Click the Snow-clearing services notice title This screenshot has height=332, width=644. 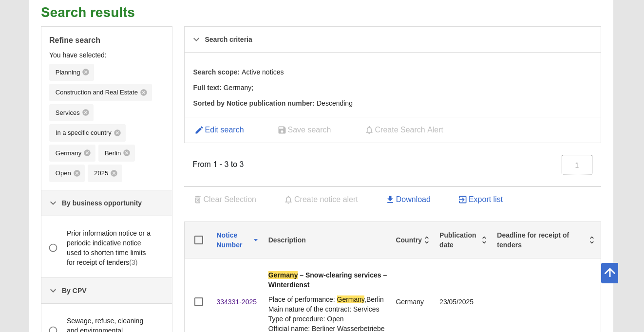[x=327, y=280]
